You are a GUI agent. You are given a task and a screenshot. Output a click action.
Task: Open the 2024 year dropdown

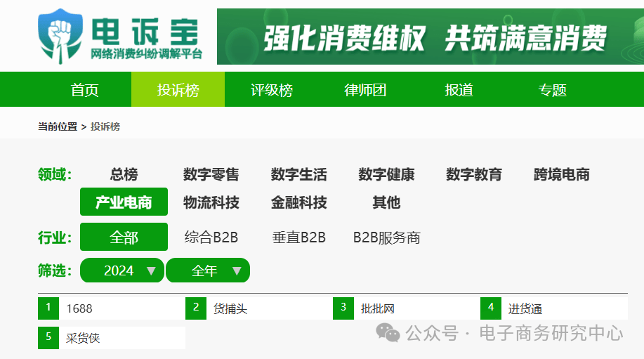122,270
